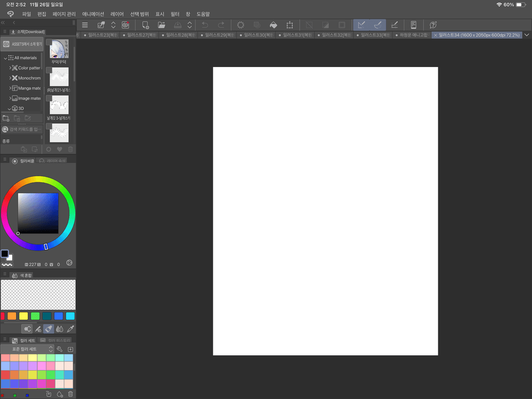
Task: Switch to the 일러스트23 tab
Action: point(100,35)
